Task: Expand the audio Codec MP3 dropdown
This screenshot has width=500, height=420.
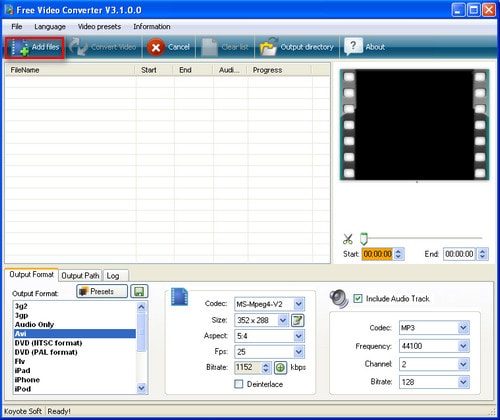Action: click(463, 328)
